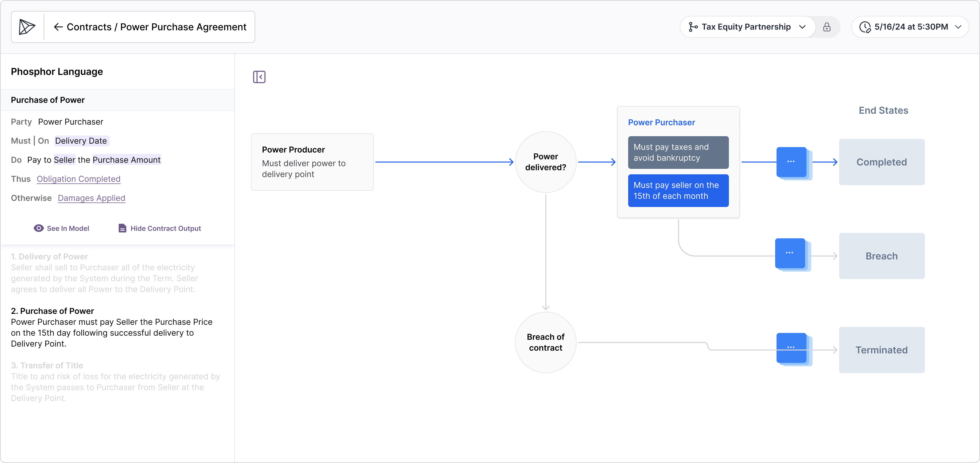
Task: Open the Contracts / Power Purchase Agreement breadcrumb
Action: pyautogui.click(x=156, y=27)
